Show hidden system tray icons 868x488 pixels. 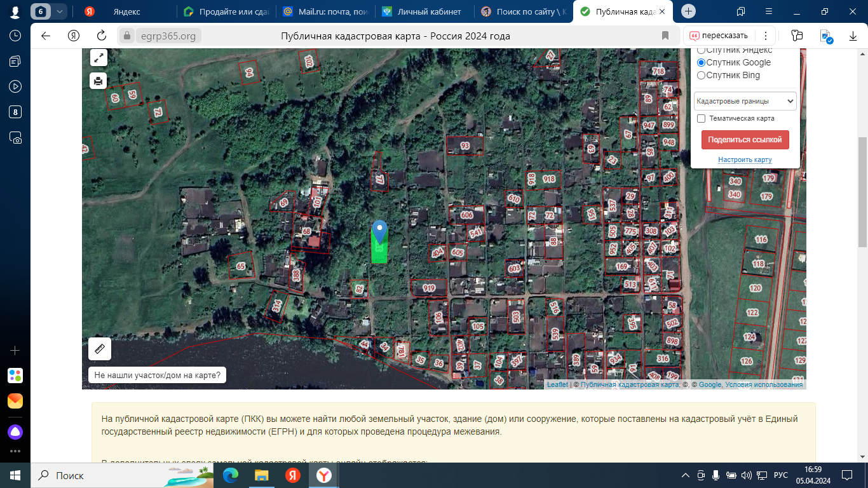coord(685,475)
